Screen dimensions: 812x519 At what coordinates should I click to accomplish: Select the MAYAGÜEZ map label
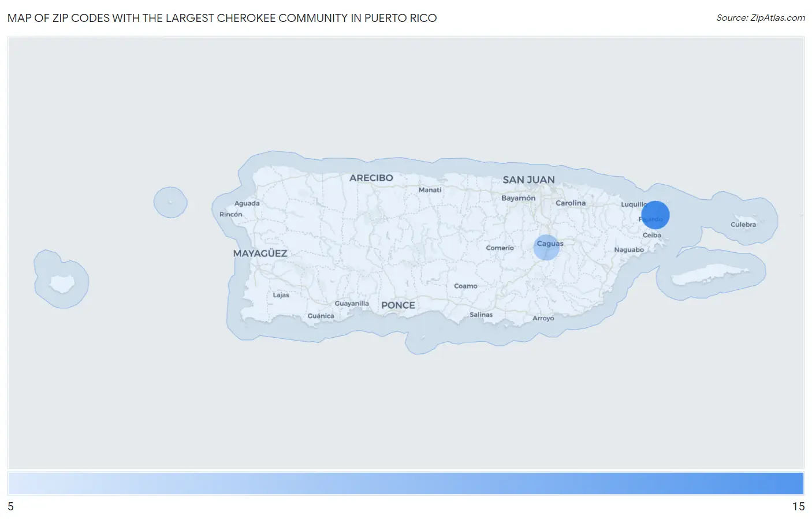pyautogui.click(x=260, y=253)
